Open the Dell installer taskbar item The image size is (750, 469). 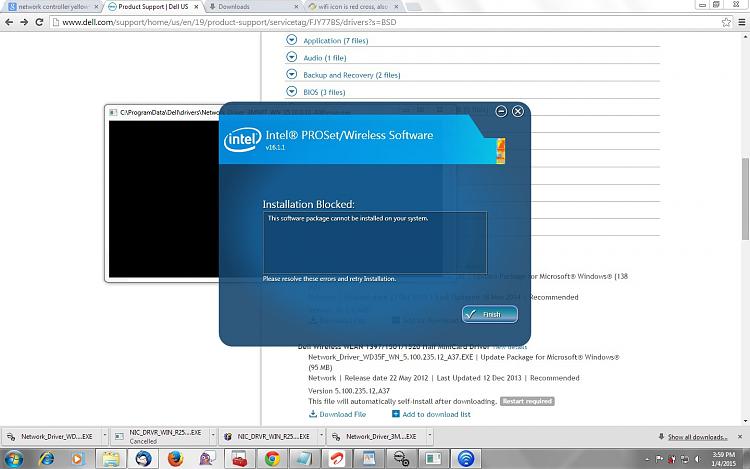pos(401,459)
